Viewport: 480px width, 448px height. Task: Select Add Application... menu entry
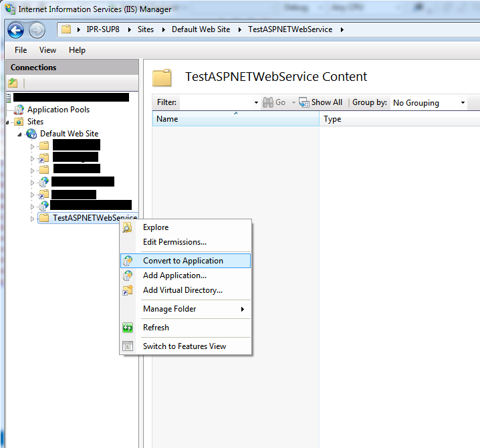click(x=185, y=275)
